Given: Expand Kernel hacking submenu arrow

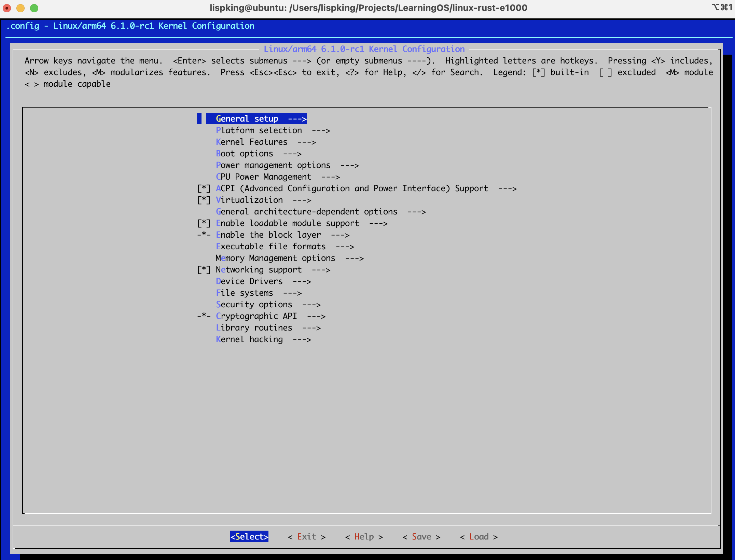Looking at the screenshot, I should click(x=302, y=340).
